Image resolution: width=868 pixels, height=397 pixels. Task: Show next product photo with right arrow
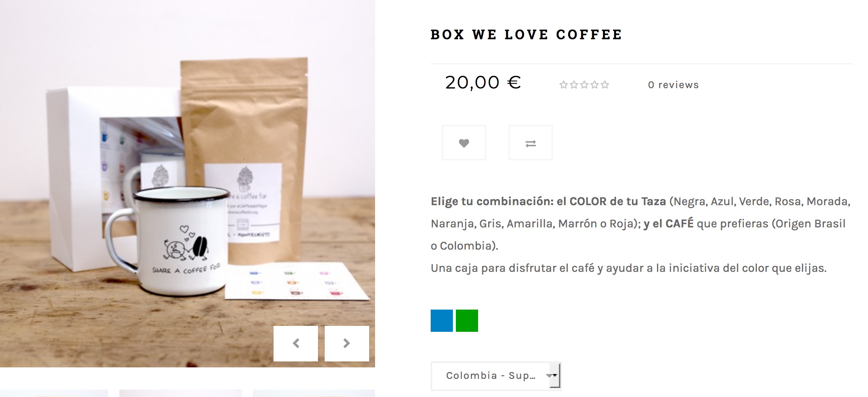pyautogui.click(x=347, y=343)
